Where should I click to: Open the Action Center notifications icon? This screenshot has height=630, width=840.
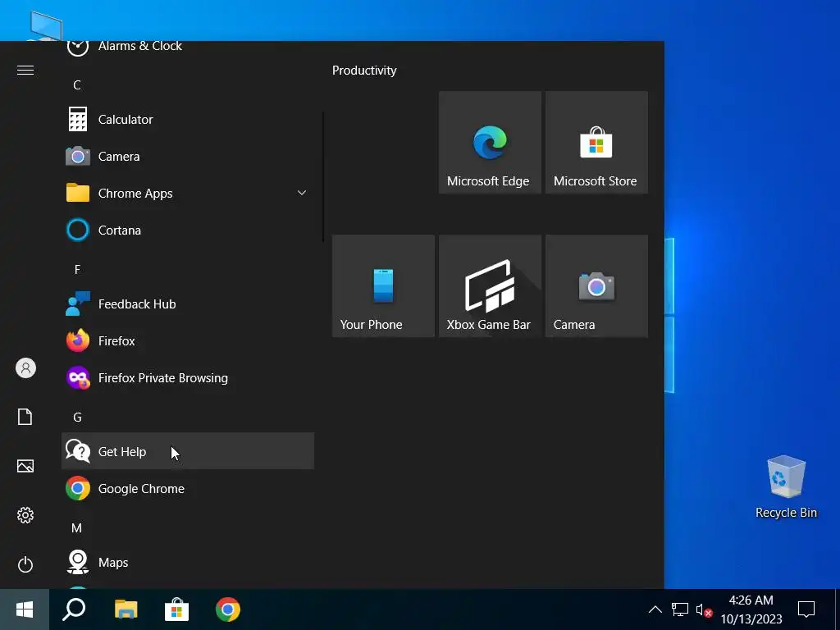point(806,609)
